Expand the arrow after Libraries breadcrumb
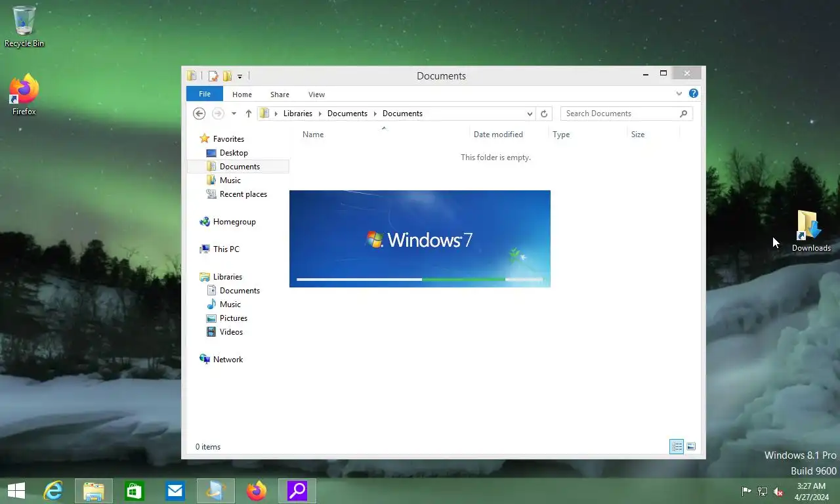The width and height of the screenshot is (840, 504). [x=320, y=114]
